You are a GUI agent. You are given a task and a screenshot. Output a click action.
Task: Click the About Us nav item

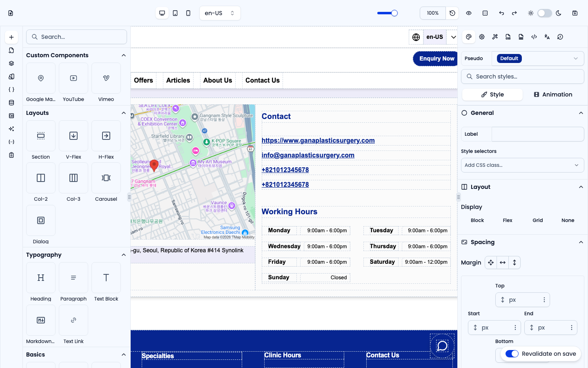218,80
